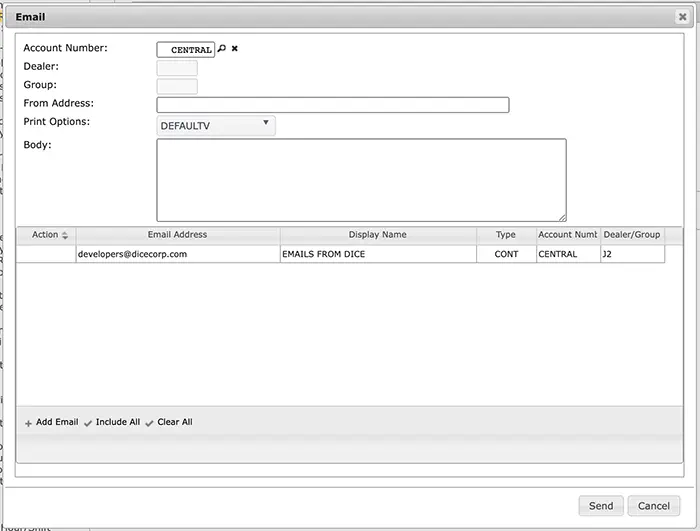Viewport: 700px width, 531px height.
Task: Click the Clear All checkmark icon
Action: [149, 423]
